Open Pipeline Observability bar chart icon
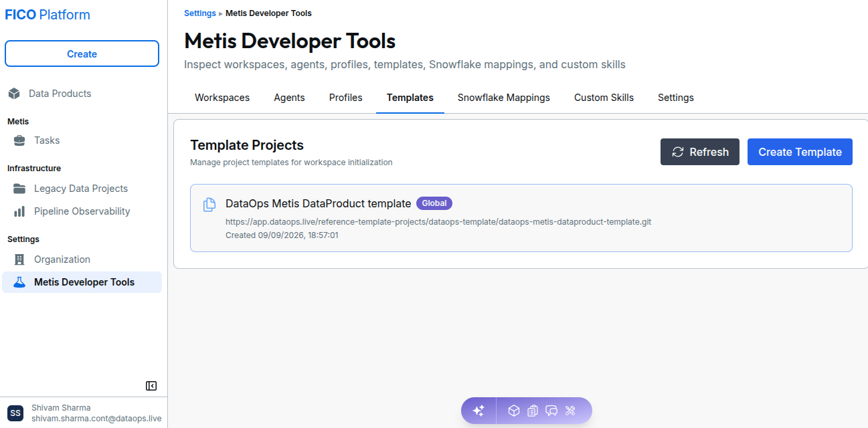The image size is (868, 428). coord(20,211)
